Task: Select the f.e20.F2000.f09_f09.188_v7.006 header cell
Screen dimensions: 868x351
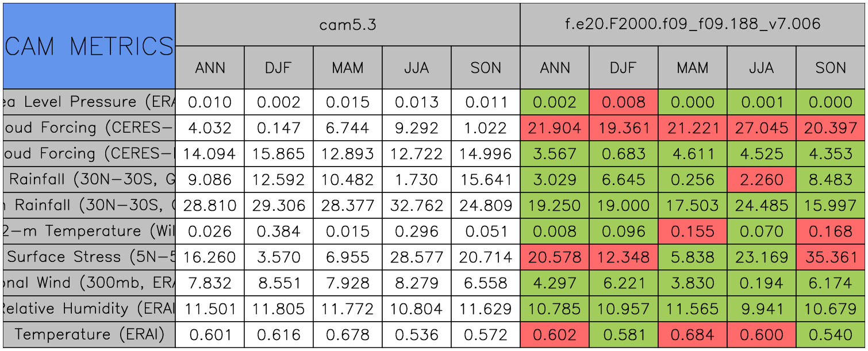Action: click(x=693, y=25)
